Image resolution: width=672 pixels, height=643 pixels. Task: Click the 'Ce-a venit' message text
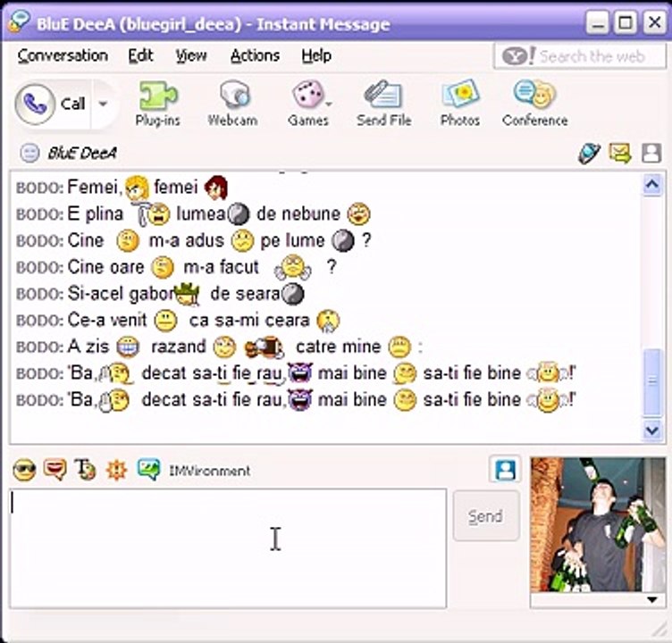[x=107, y=321]
